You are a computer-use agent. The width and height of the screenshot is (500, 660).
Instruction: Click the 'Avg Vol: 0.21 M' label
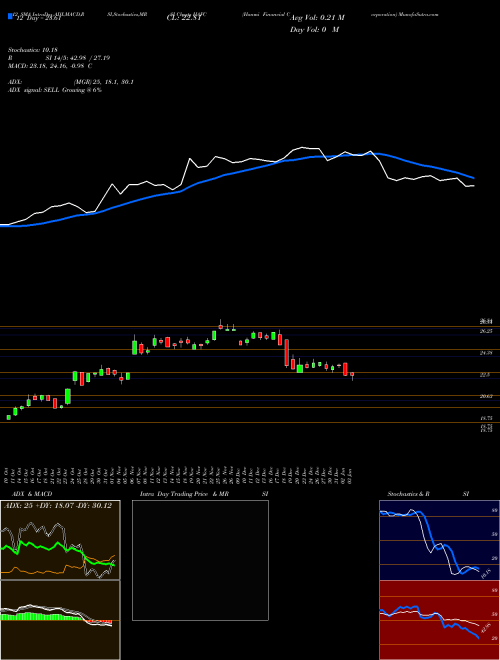point(317,18)
